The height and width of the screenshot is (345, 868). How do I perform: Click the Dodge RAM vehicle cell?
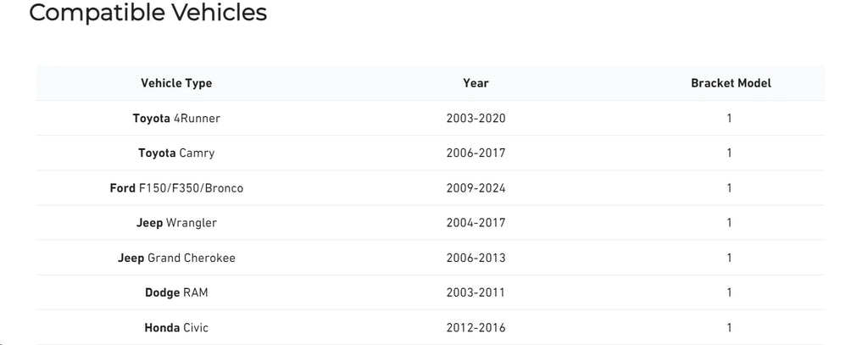[176, 292]
